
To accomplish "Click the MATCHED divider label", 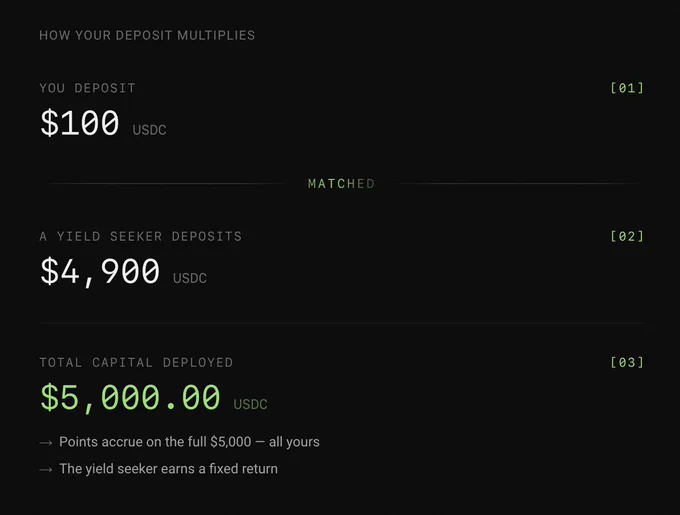I will pos(341,183).
